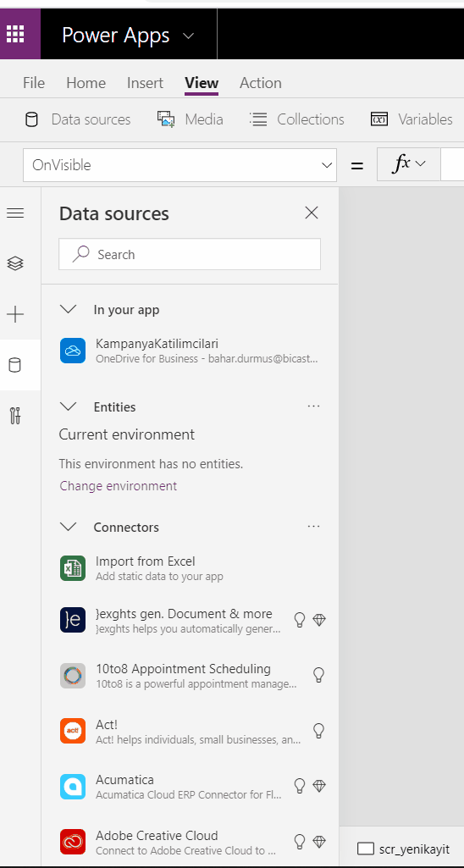Image resolution: width=464 pixels, height=868 pixels.
Task: Click Data sources in the ribbon
Action: (x=78, y=119)
